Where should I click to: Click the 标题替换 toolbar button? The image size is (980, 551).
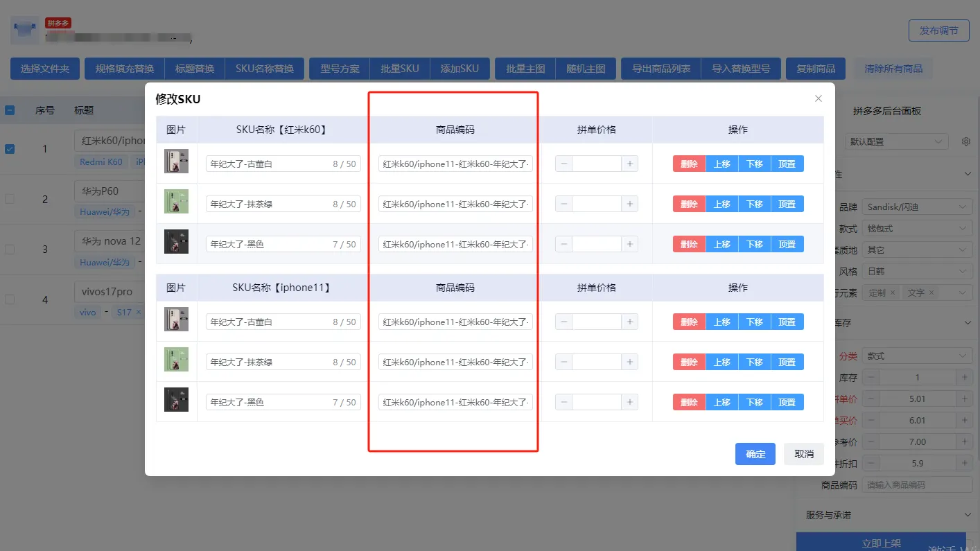195,69
